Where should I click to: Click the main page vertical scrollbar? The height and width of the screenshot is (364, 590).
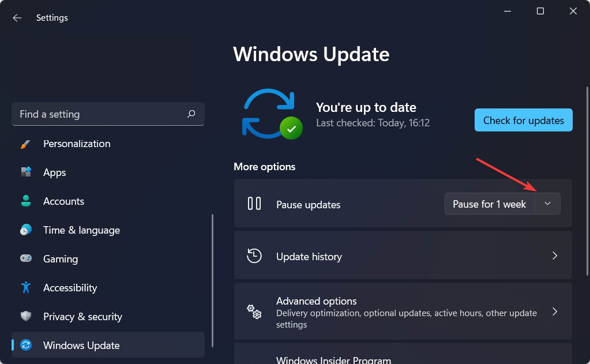pyautogui.click(x=587, y=181)
